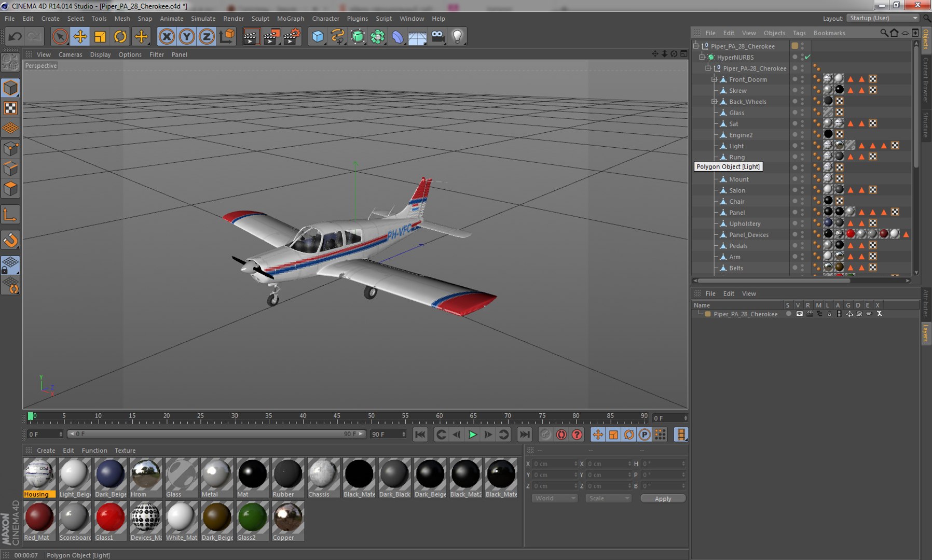932x560 pixels.
Task: Open the Material Manager Create menu
Action: [x=46, y=451]
